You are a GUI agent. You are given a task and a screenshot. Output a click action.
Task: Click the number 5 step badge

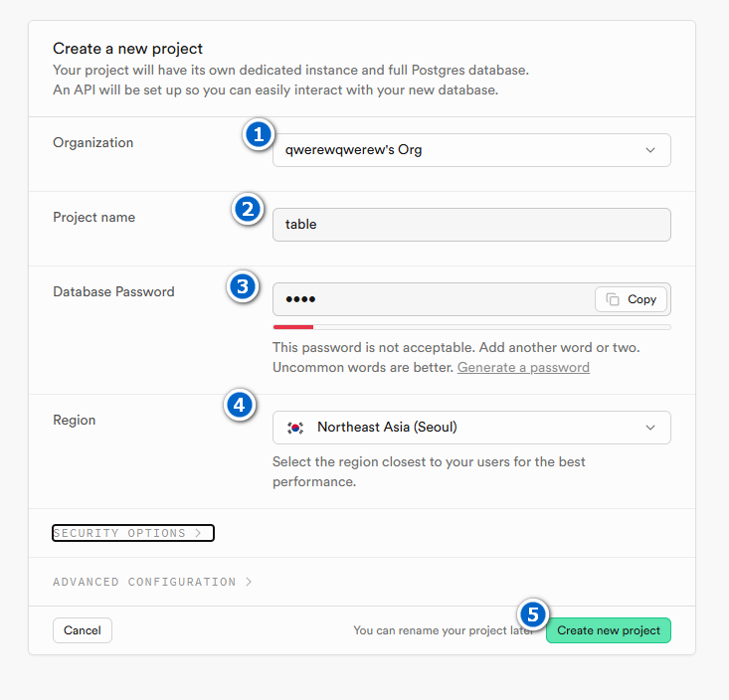point(533,615)
